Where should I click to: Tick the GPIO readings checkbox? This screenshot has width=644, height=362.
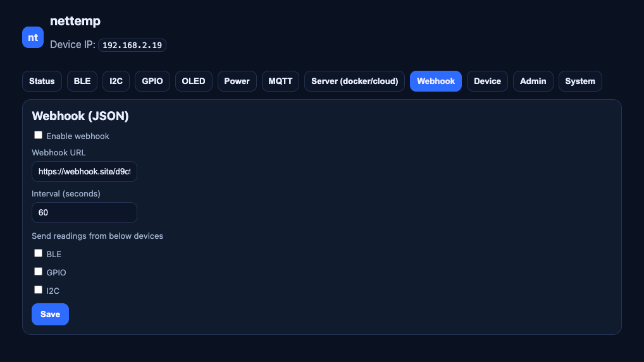pos(39,272)
